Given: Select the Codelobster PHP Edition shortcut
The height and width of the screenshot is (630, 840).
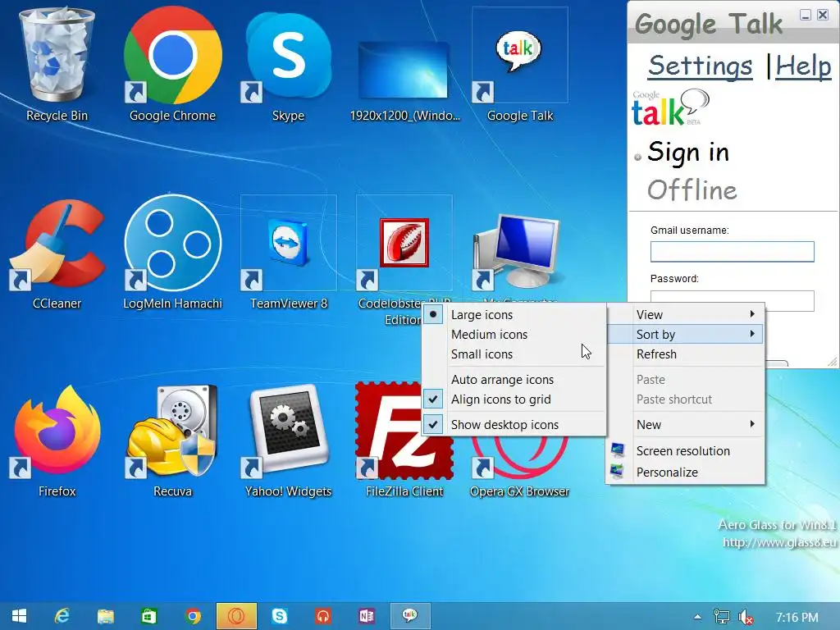Looking at the screenshot, I should coord(404,253).
